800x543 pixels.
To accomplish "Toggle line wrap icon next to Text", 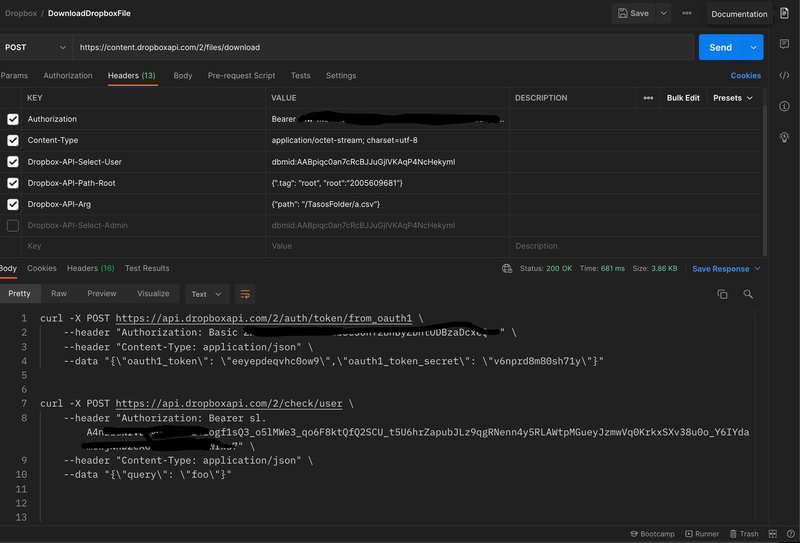I will point(245,294).
